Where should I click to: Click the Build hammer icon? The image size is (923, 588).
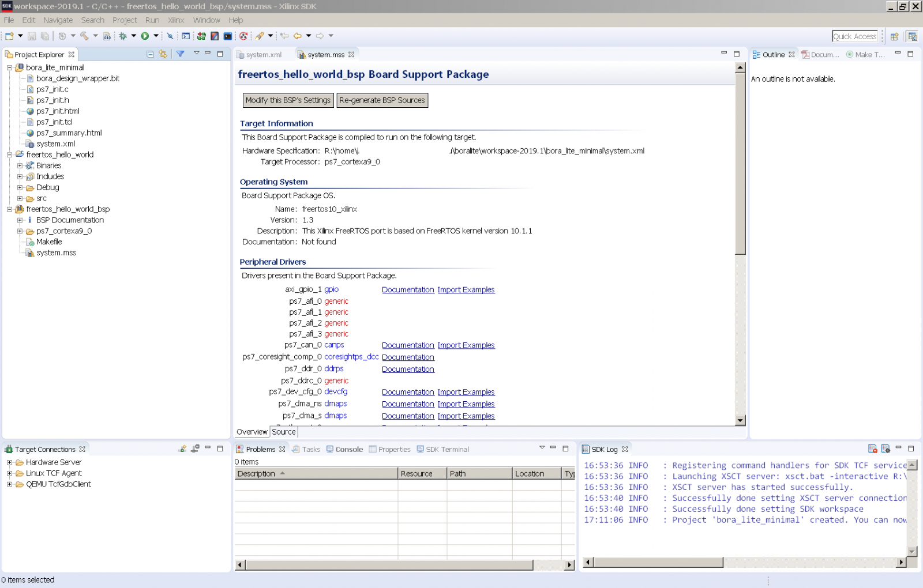tap(84, 36)
